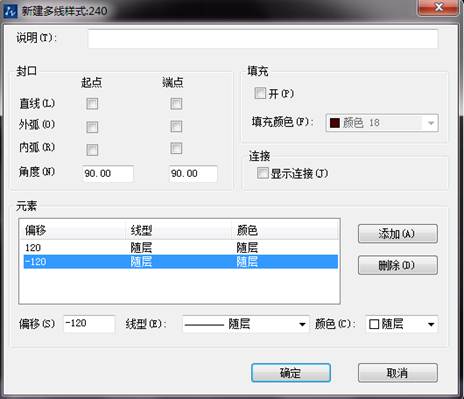Open the 填充颜色 dropdown

[x=382, y=123]
